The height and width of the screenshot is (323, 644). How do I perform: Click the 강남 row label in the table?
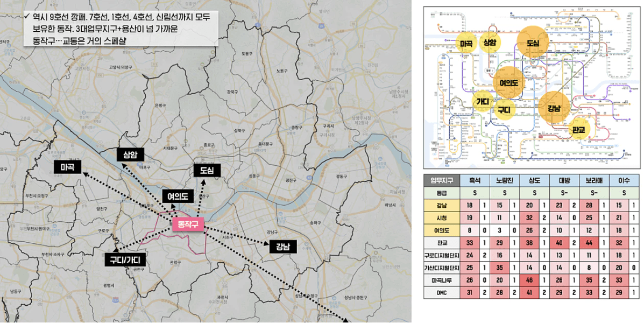tap(442, 205)
